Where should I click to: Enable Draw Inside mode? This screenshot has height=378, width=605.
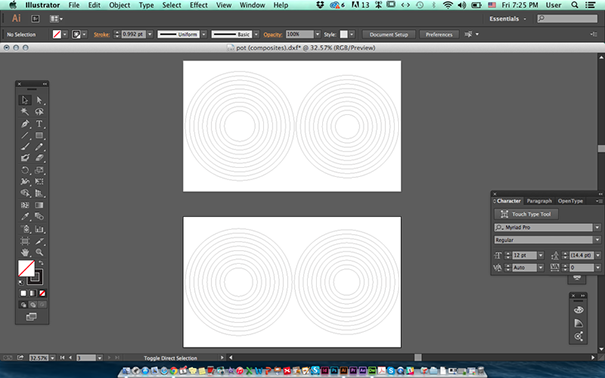pos(42,305)
